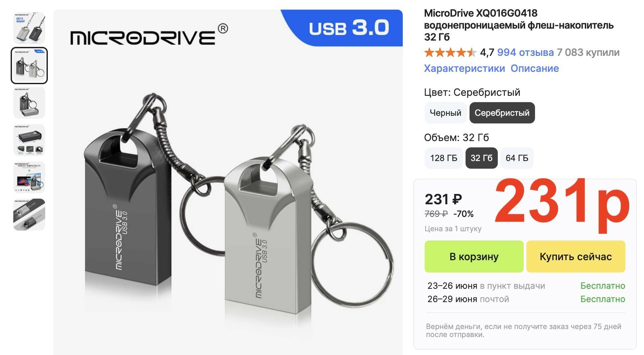Click the orange star rating

450,52
